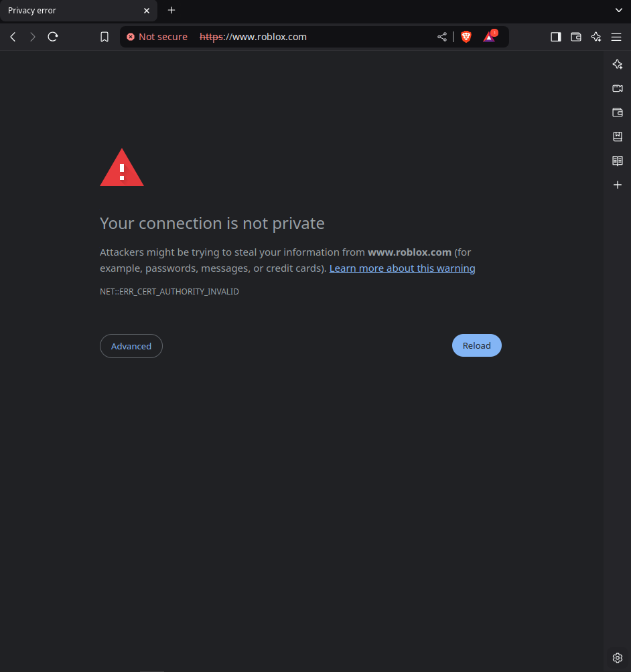Expand the tab search dropdown arrow
This screenshot has width=631, height=672.
618,10
